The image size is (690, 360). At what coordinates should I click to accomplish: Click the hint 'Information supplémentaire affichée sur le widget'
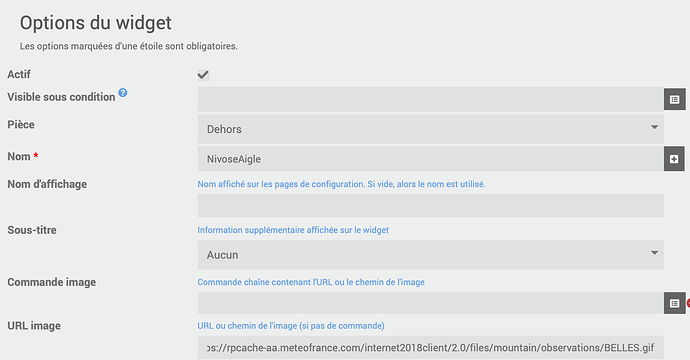tap(293, 230)
